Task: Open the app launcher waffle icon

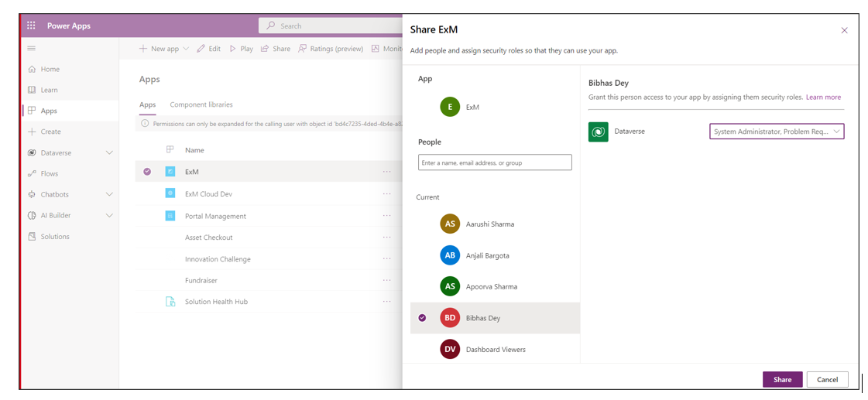Action: pyautogui.click(x=31, y=26)
